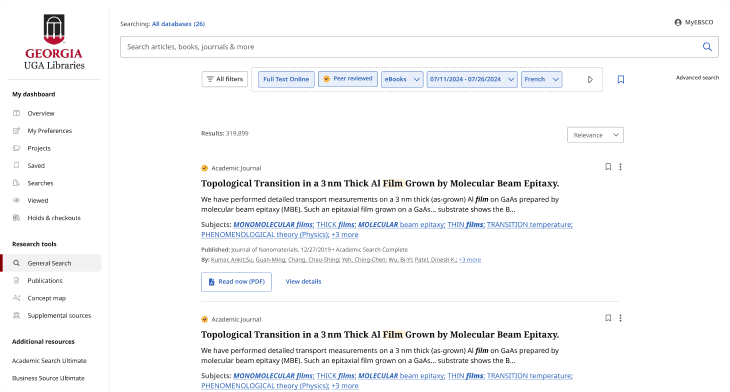Click author Patel, Dinesh K. link
730x392 pixels.
tap(435, 260)
